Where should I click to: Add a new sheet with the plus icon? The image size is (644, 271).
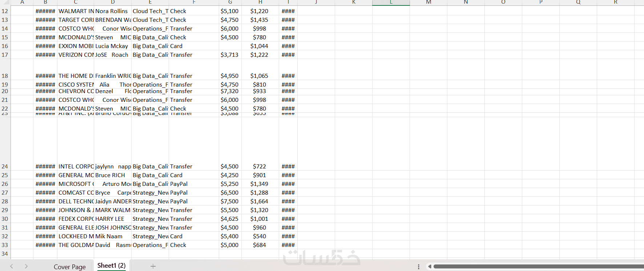click(x=153, y=266)
